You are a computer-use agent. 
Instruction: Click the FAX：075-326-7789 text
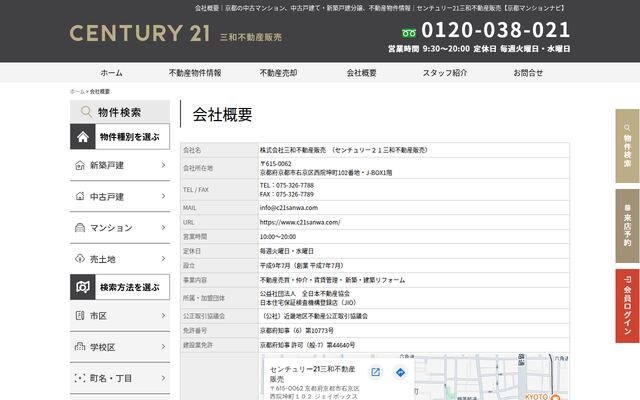tap(287, 194)
